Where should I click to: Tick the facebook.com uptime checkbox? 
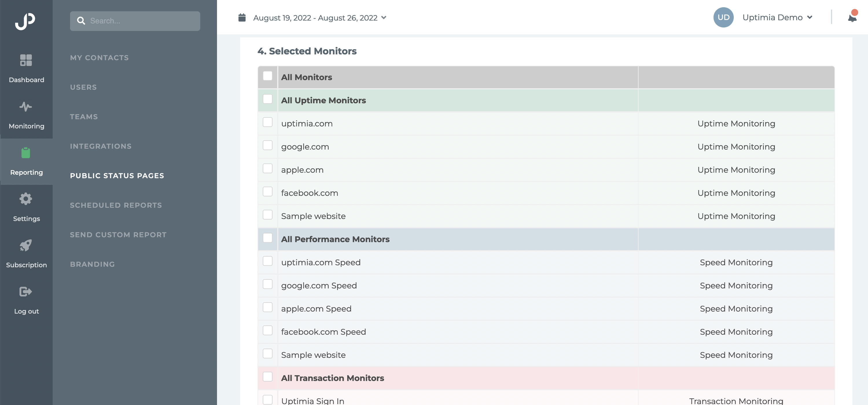268,192
